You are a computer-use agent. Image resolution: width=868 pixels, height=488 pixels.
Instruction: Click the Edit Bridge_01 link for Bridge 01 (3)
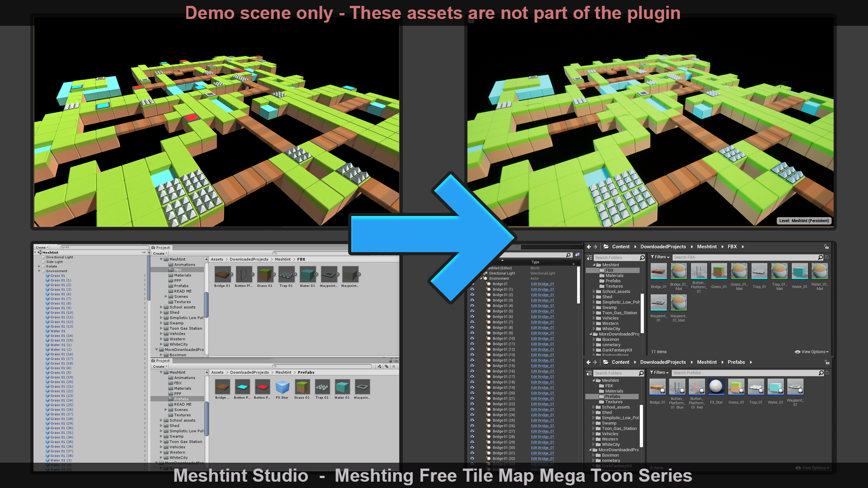[542, 300]
